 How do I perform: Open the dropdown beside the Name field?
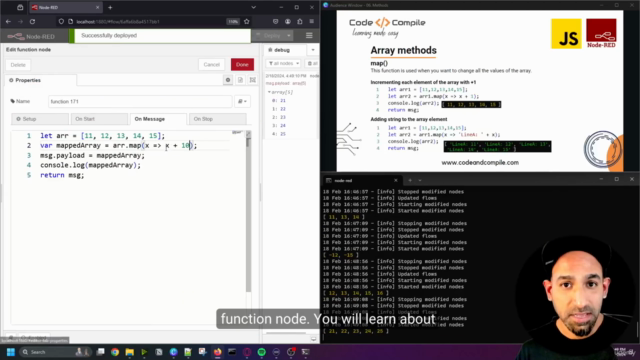pos(242,101)
